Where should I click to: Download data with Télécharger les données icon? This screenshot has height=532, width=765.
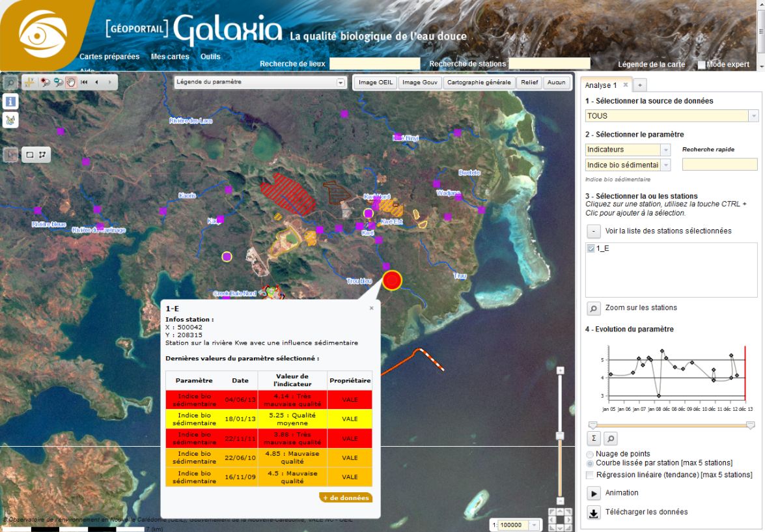(x=593, y=512)
